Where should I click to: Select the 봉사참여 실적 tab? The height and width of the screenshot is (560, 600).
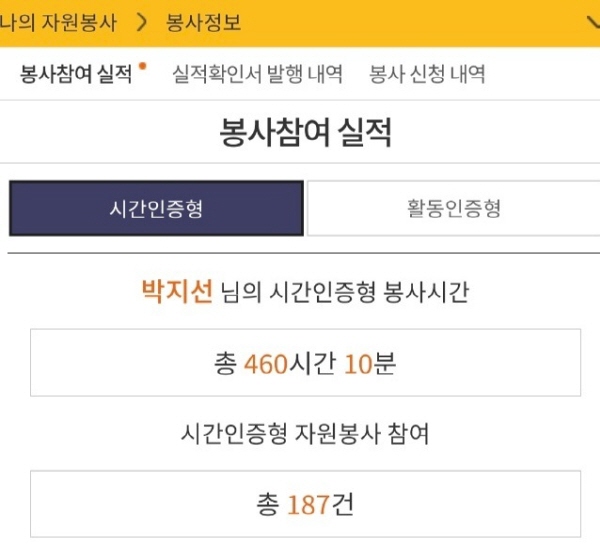(x=76, y=74)
